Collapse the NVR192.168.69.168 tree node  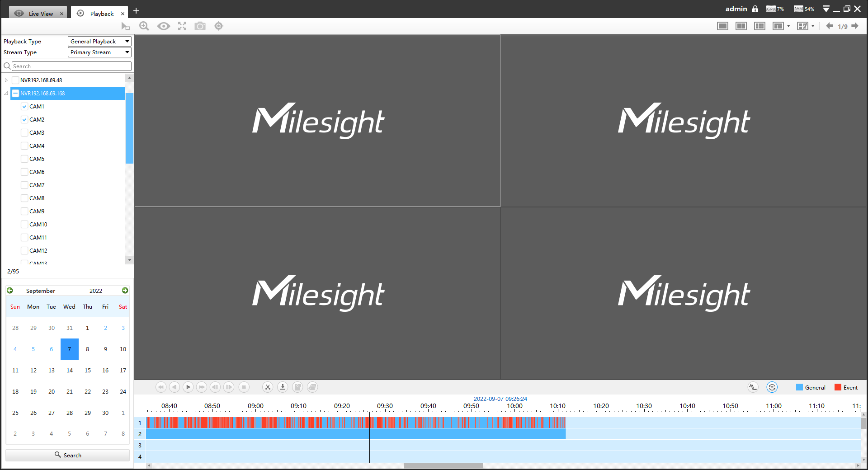click(6, 94)
